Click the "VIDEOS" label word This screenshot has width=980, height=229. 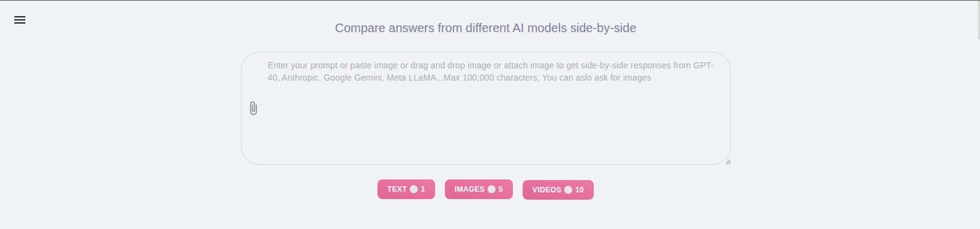546,190
